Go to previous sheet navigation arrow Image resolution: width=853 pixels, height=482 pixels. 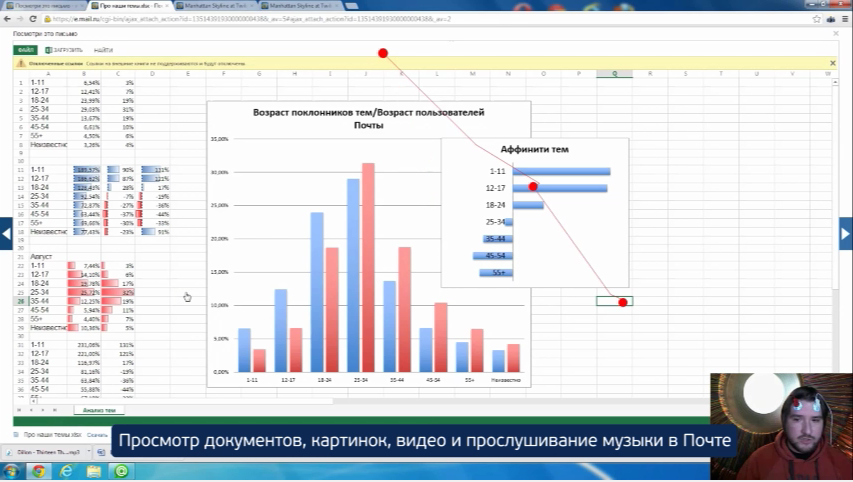point(31,410)
